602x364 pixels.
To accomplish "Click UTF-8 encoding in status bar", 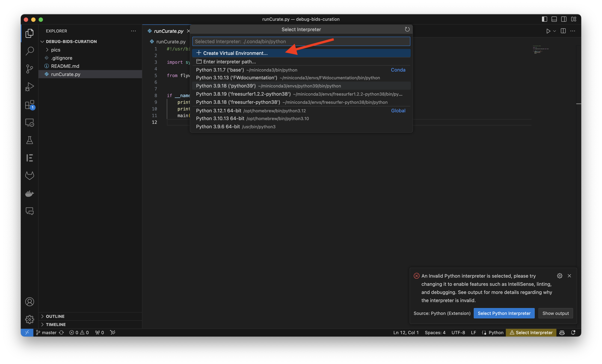I will 458,332.
